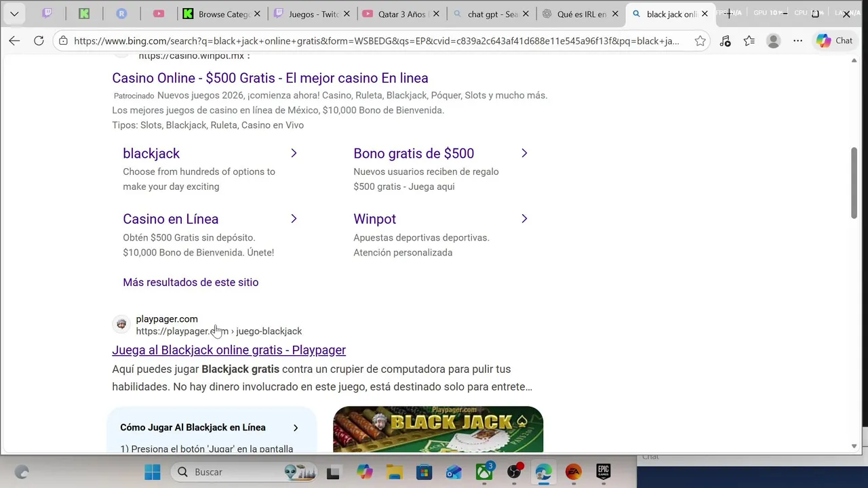Click scrollbar down arrow
Image resolution: width=868 pixels, height=488 pixels.
[x=854, y=446]
